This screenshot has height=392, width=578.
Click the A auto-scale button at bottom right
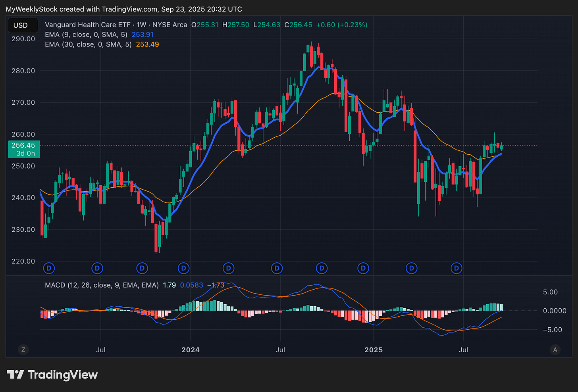coord(555,350)
